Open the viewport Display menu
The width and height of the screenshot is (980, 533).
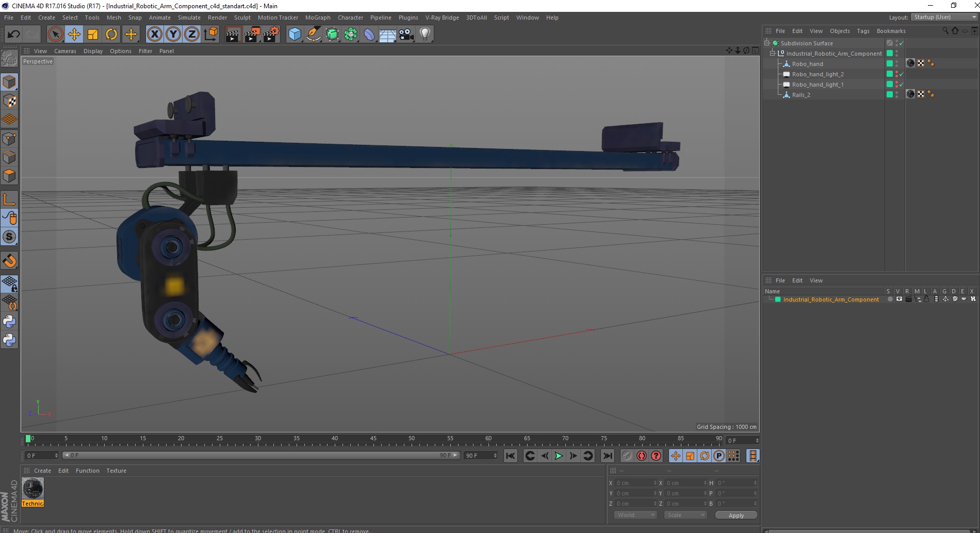click(x=93, y=51)
